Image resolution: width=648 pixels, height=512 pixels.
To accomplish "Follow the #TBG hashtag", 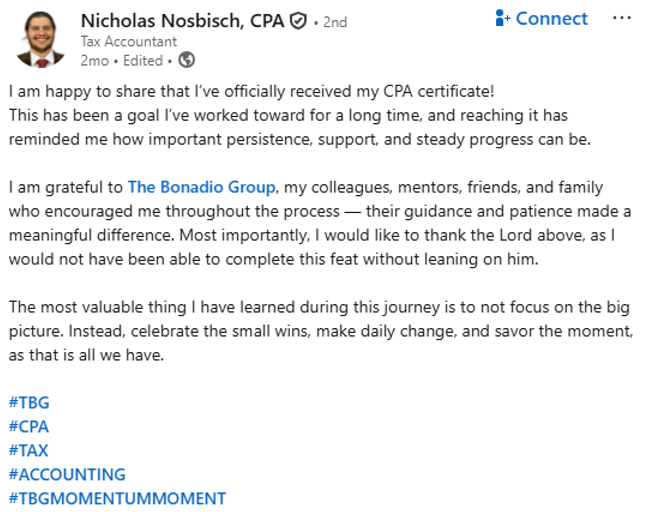I will (x=29, y=402).
